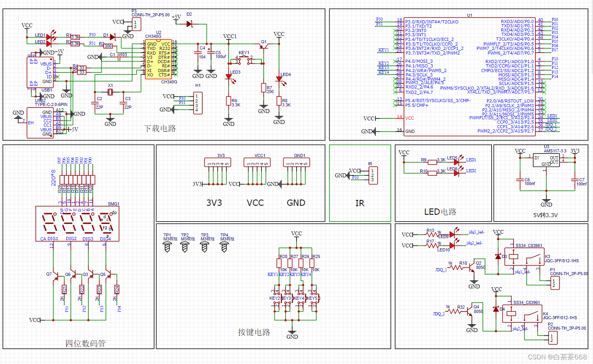Click the '下载电路' section title
The image size is (593, 364).
(160, 129)
